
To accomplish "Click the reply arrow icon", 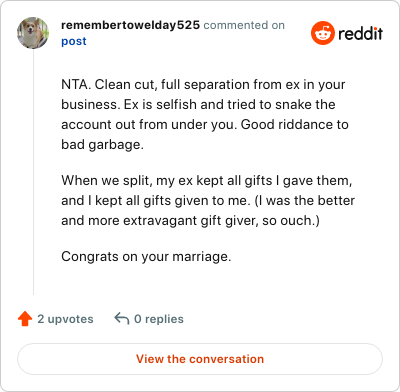I will [122, 319].
